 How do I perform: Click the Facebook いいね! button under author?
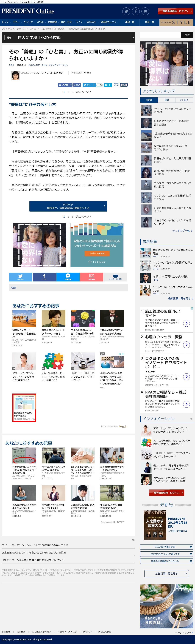[x=65, y=85]
